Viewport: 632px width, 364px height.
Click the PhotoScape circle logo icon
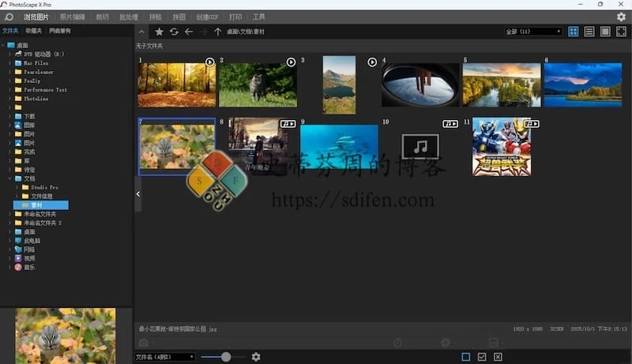point(9,17)
